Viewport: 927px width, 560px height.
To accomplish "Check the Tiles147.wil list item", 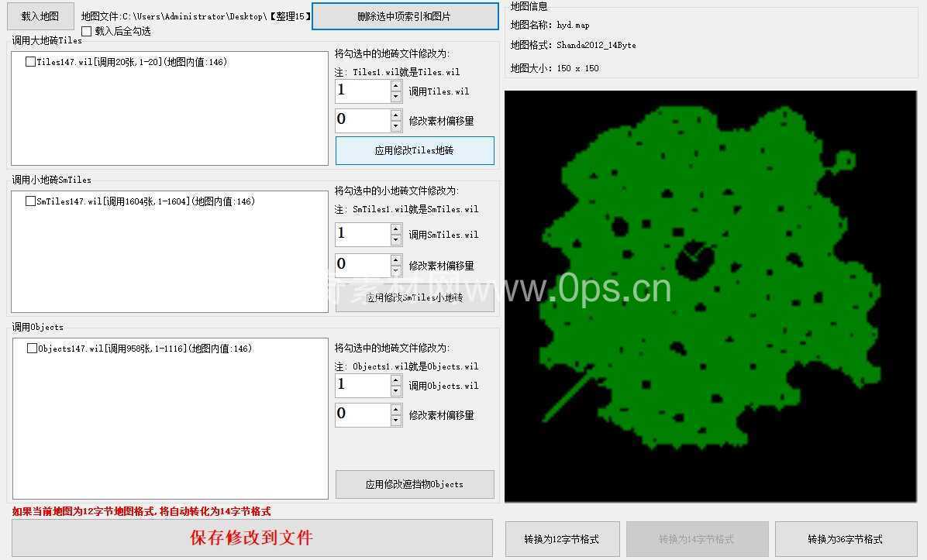I will tap(30, 62).
